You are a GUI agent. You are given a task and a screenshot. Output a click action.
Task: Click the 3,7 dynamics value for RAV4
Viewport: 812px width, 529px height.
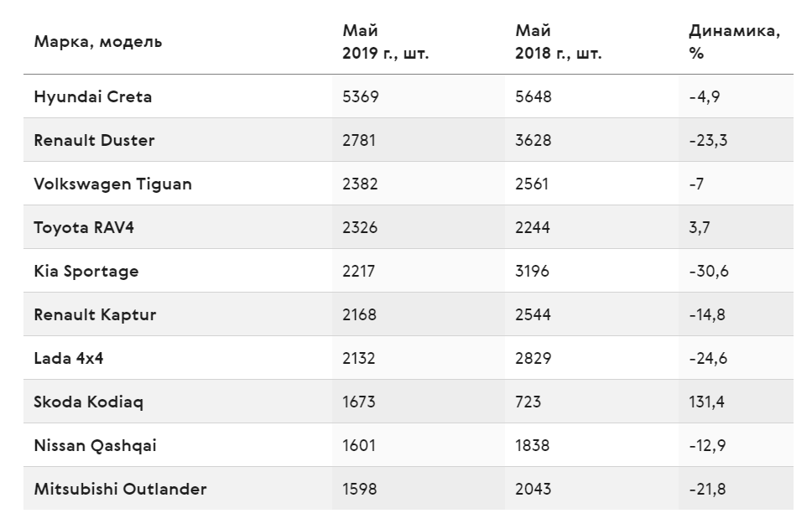coord(699,228)
